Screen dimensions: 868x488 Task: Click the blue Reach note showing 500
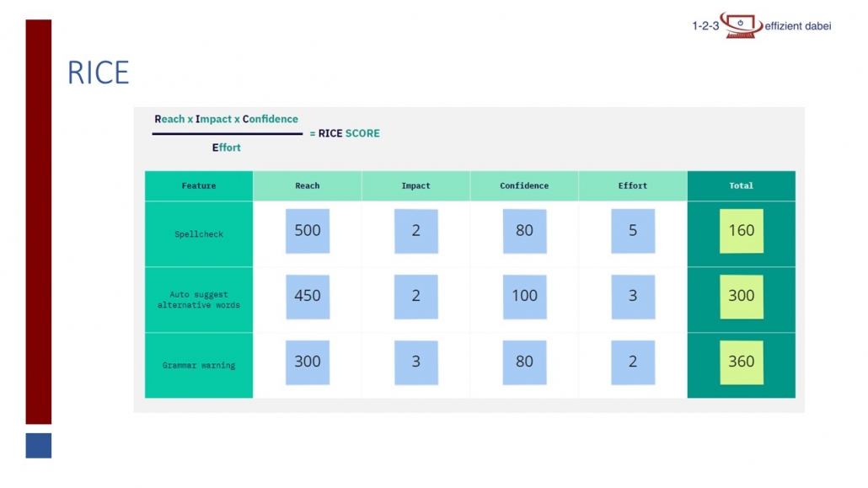coord(308,231)
